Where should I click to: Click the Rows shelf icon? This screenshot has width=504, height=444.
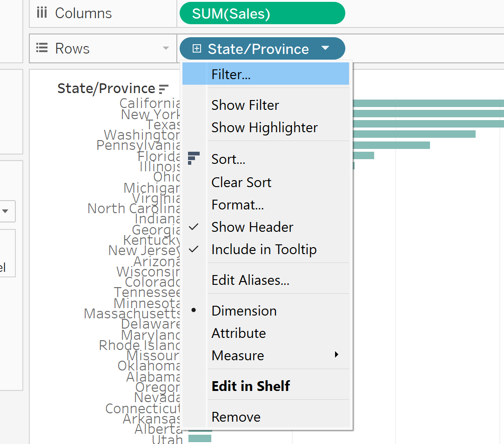pyautogui.click(x=42, y=48)
